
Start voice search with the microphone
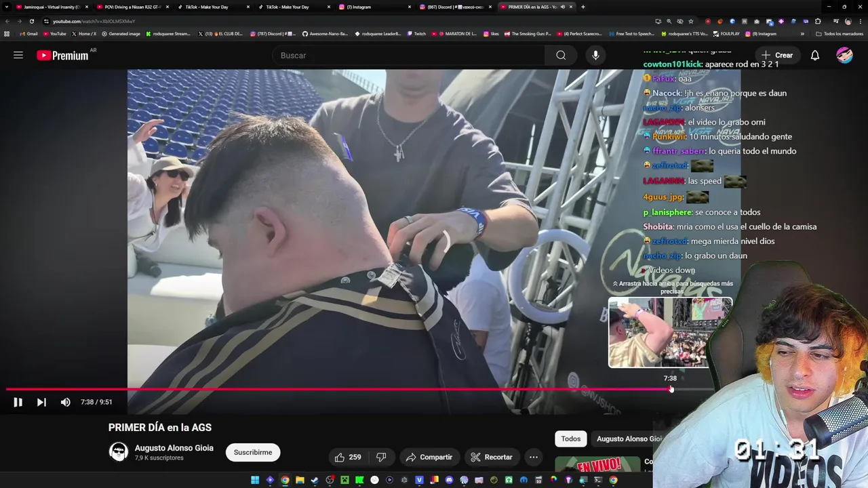tap(595, 56)
